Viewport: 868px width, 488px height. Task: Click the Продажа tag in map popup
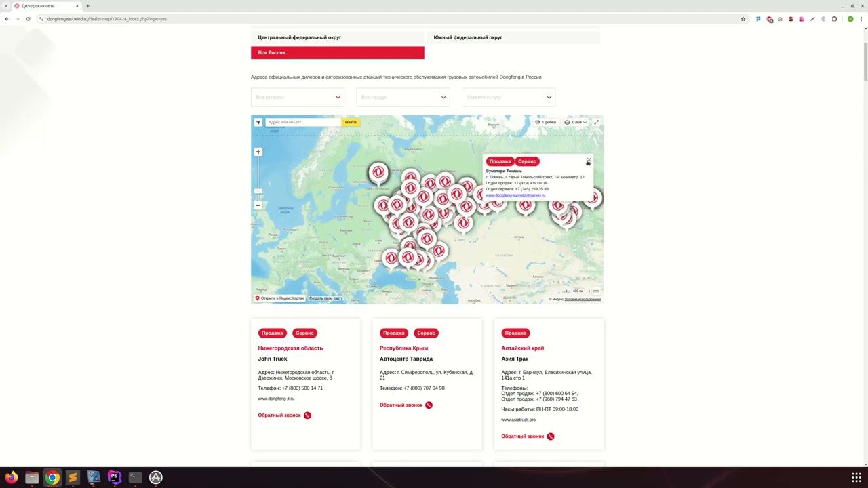tap(500, 161)
